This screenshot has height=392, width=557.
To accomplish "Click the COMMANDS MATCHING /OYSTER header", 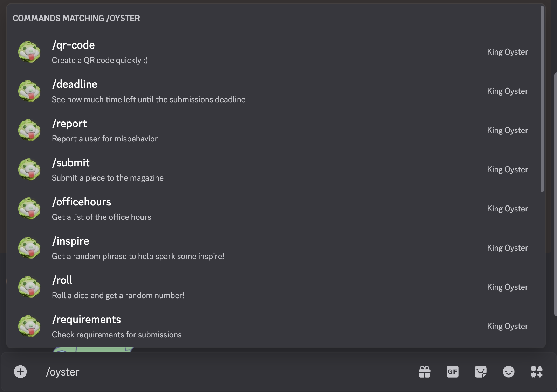I will [76, 18].
